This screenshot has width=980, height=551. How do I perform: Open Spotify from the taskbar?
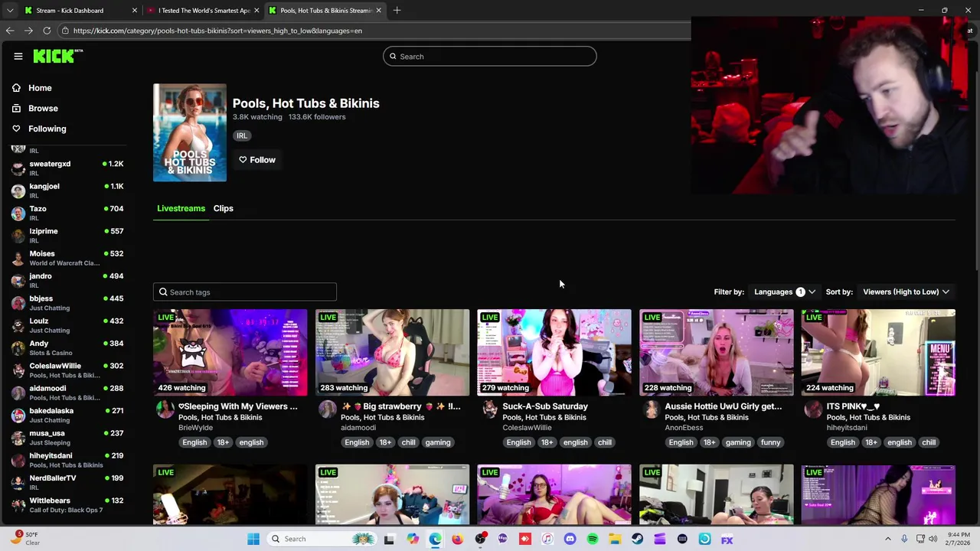[593, 539]
